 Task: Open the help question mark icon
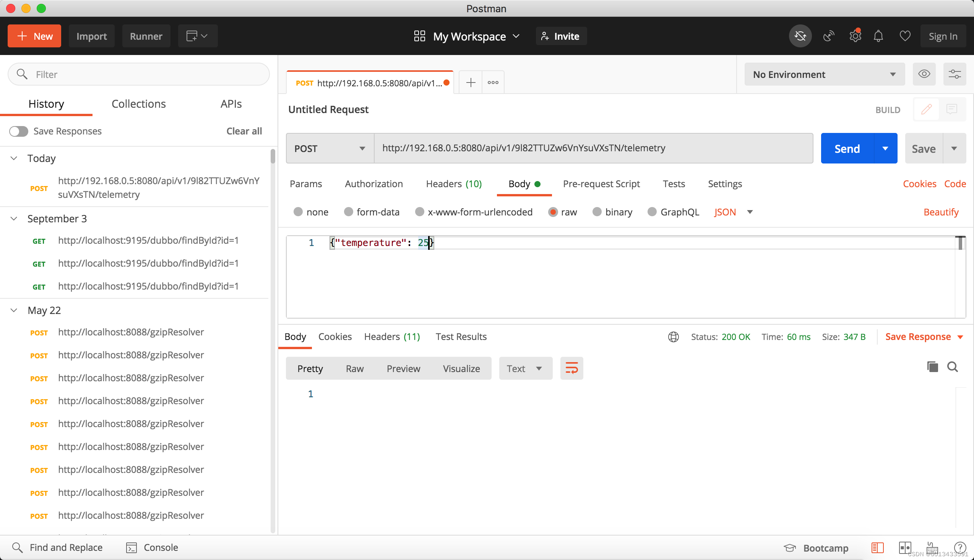pos(960,547)
